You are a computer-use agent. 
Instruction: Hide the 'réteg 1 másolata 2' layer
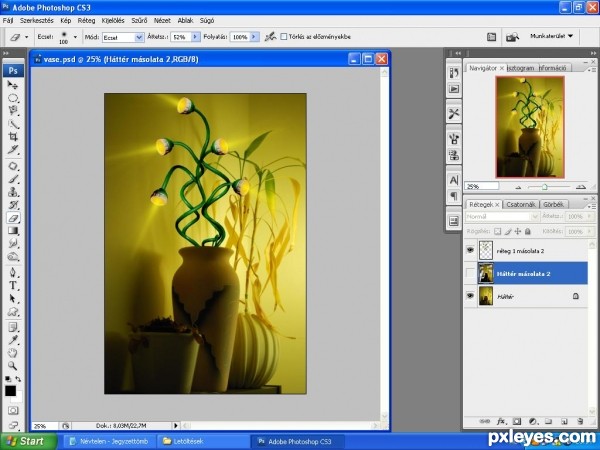click(x=470, y=250)
